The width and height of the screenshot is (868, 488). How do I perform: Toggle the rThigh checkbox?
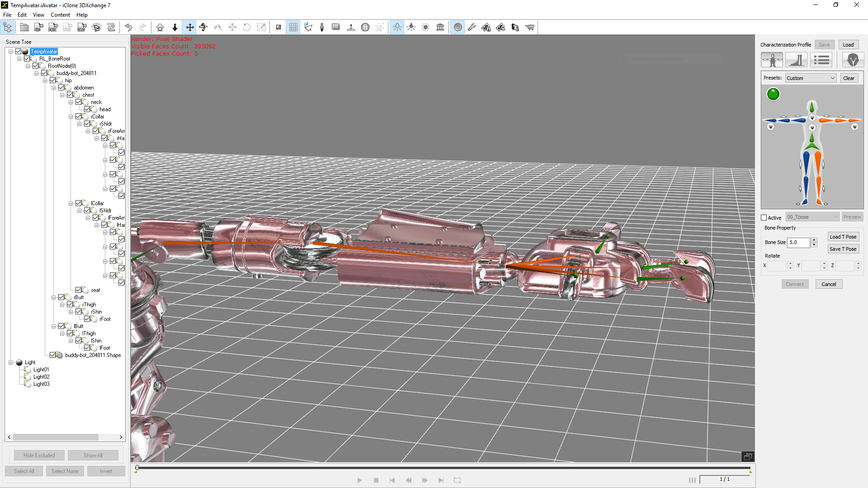(x=70, y=305)
